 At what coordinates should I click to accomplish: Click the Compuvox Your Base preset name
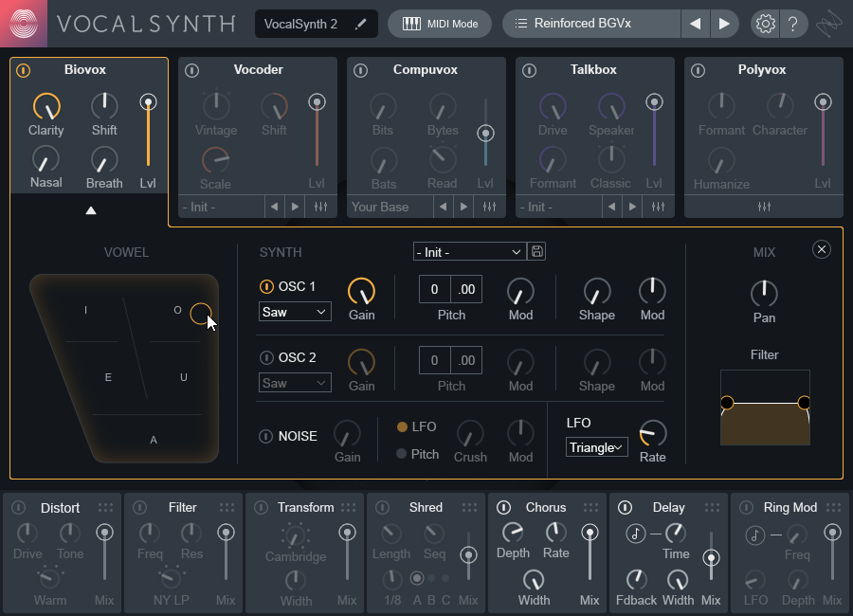tap(380, 207)
